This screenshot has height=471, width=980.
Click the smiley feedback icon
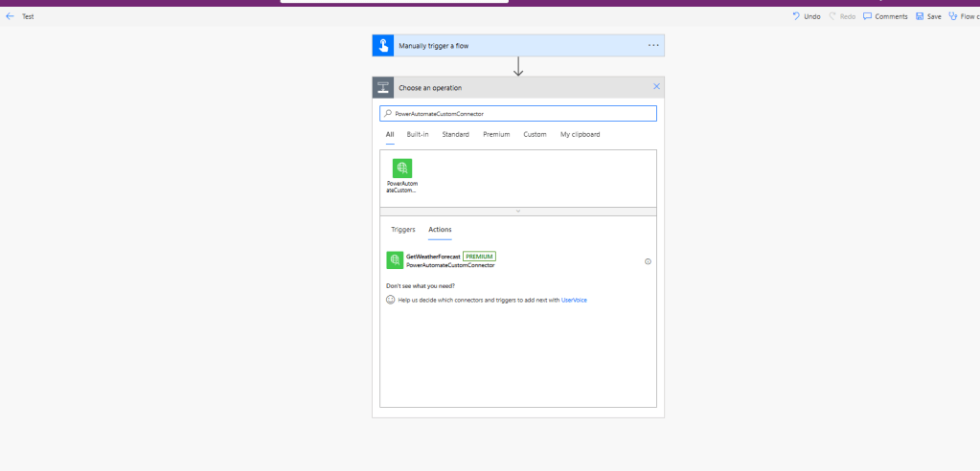[391, 300]
